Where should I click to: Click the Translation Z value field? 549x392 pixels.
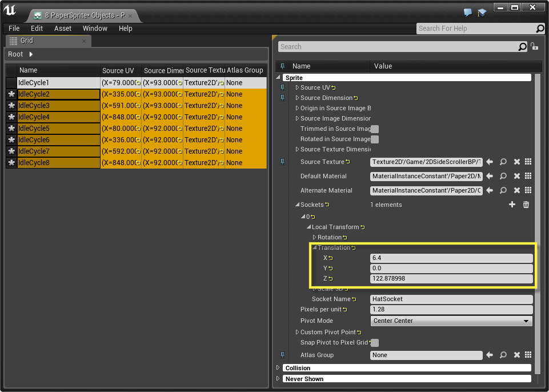point(451,279)
